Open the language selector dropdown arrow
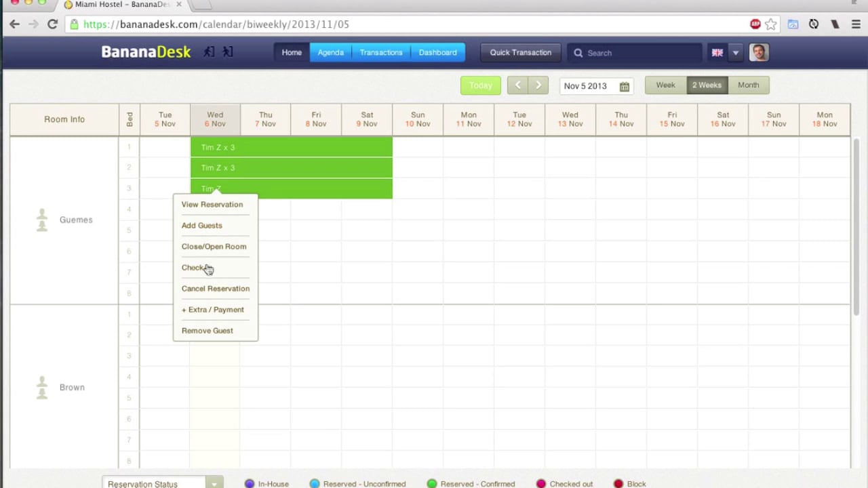This screenshot has width=868, height=488. pyautogui.click(x=736, y=52)
